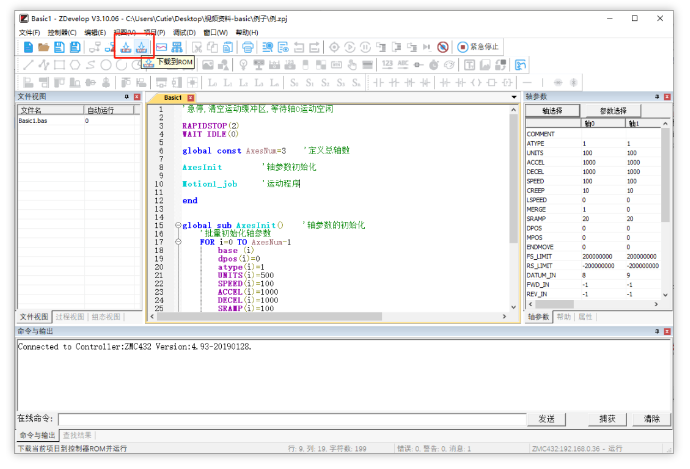Click the Cut scissors icon
Image resolution: width=690 pixels, height=469 pixels.
[197, 47]
